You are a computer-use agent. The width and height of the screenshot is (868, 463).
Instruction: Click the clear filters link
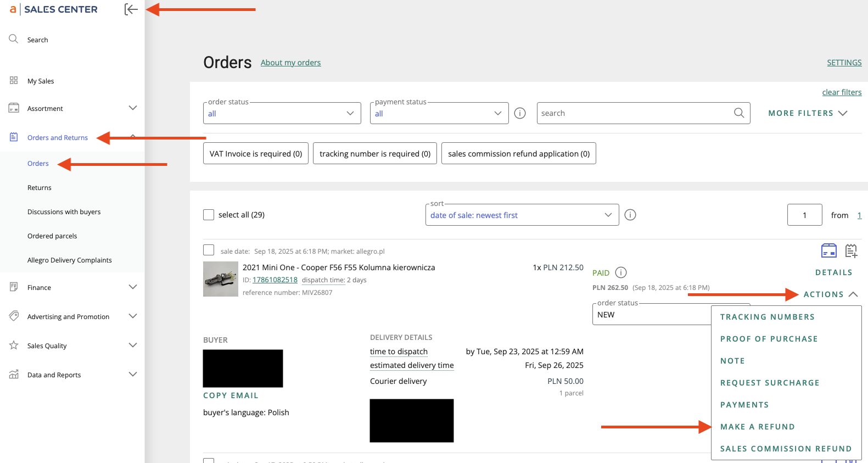(842, 92)
